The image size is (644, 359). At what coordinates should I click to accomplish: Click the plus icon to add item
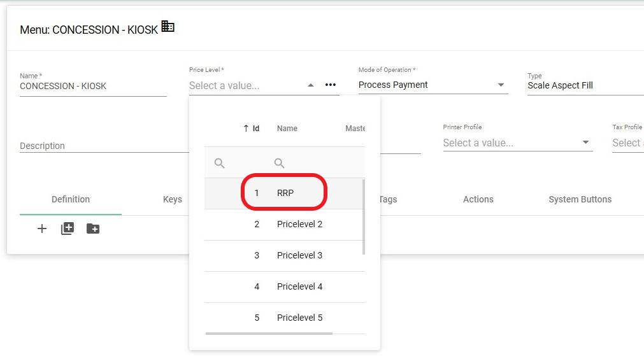click(x=42, y=229)
